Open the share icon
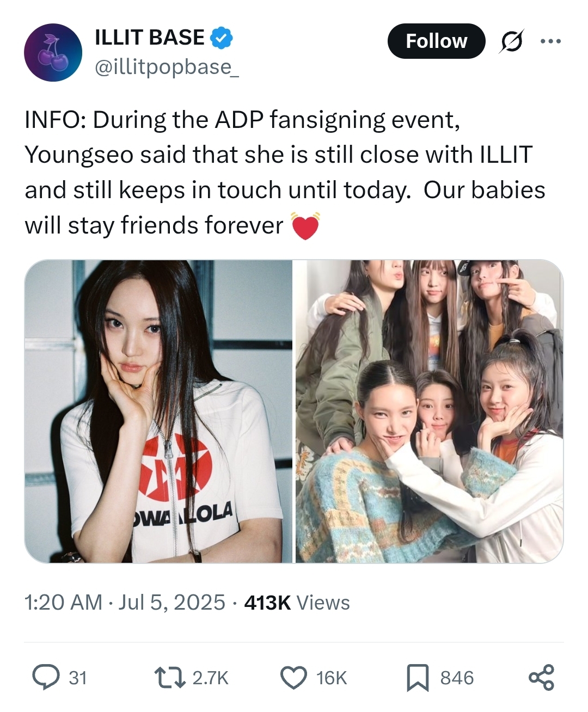The height and width of the screenshot is (712, 588). click(x=542, y=678)
